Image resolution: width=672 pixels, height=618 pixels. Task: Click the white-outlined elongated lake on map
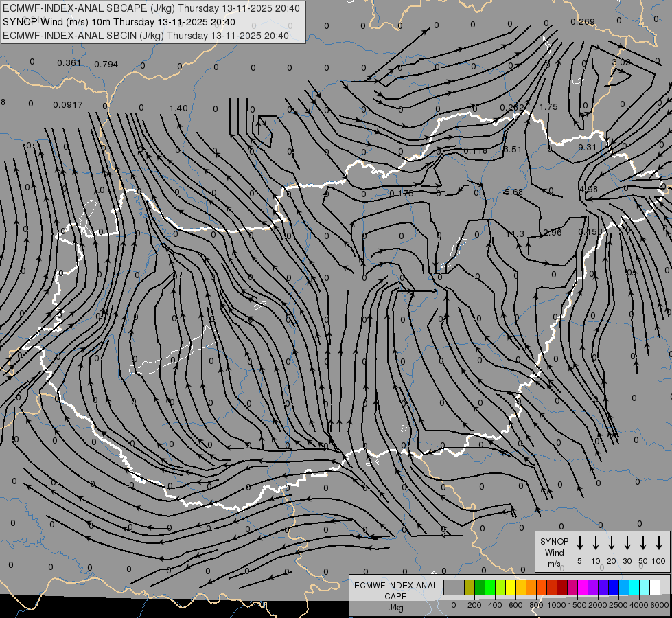(x=173, y=352)
